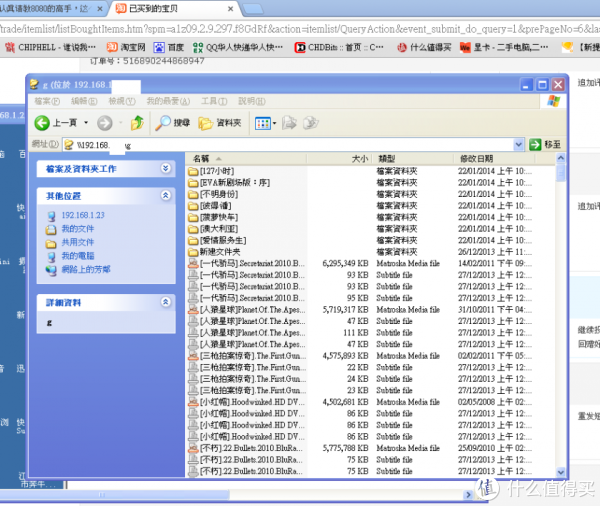Click the 網路上的芳鄰 link
Screen dimensions: 600x506
pyautogui.click(x=86, y=269)
